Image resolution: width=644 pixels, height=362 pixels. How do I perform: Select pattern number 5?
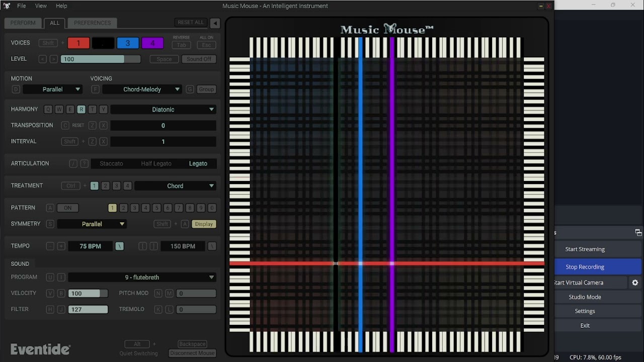tap(157, 208)
